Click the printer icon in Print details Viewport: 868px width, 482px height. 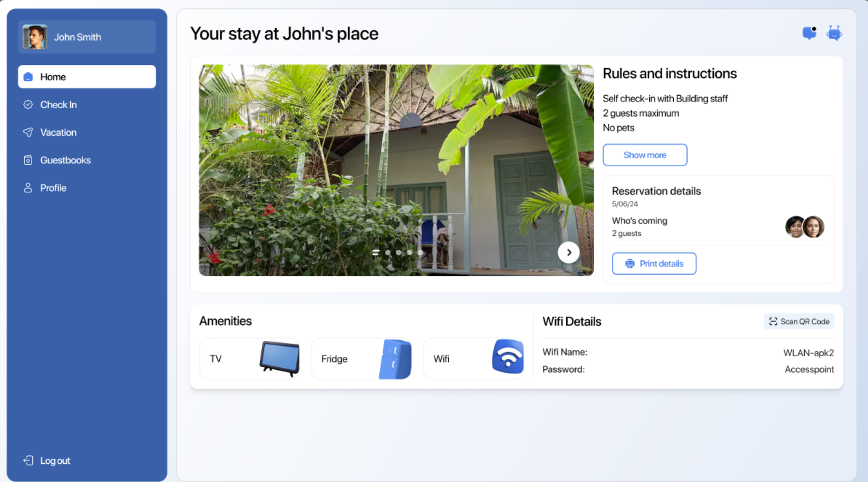pos(630,264)
